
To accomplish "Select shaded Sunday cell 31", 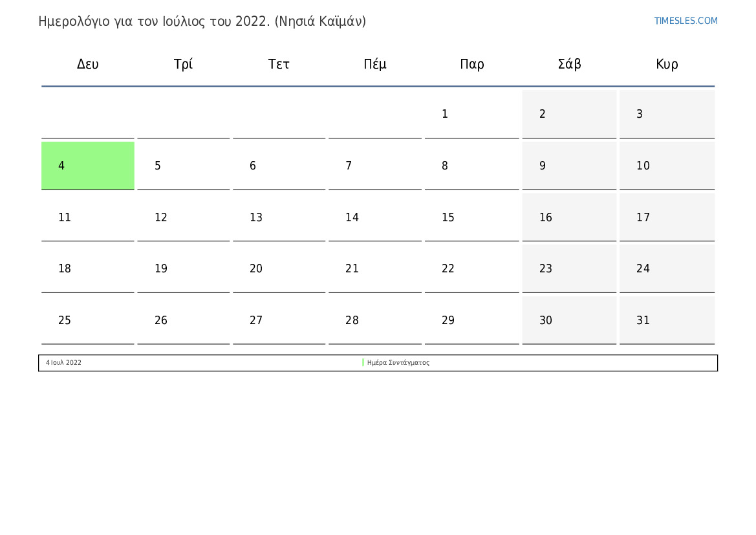I will tap(667, 320).
